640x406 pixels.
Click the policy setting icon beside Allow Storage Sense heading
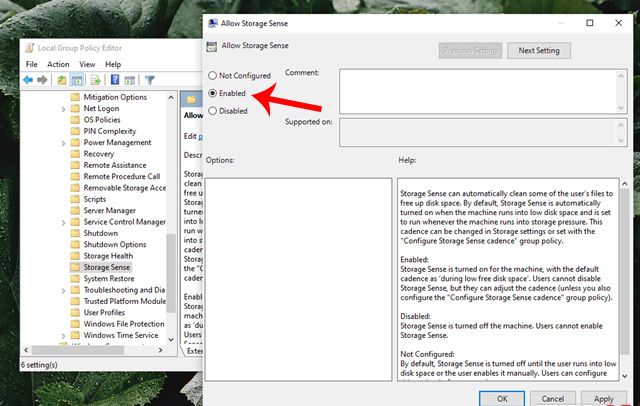(211, 47)
